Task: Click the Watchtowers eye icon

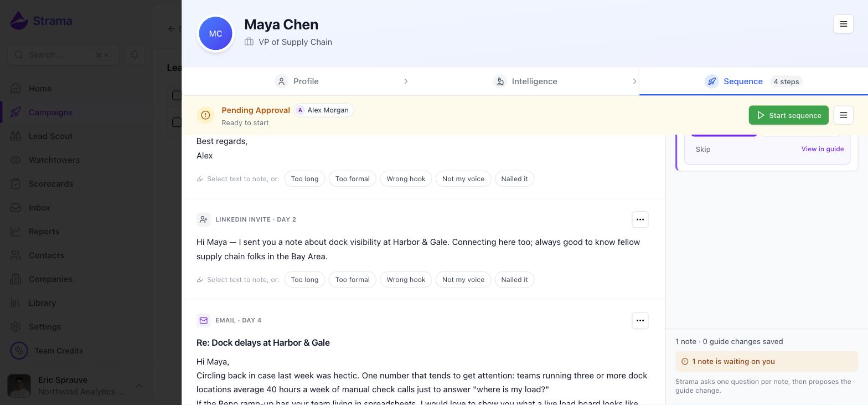Action: pos(15,160)
